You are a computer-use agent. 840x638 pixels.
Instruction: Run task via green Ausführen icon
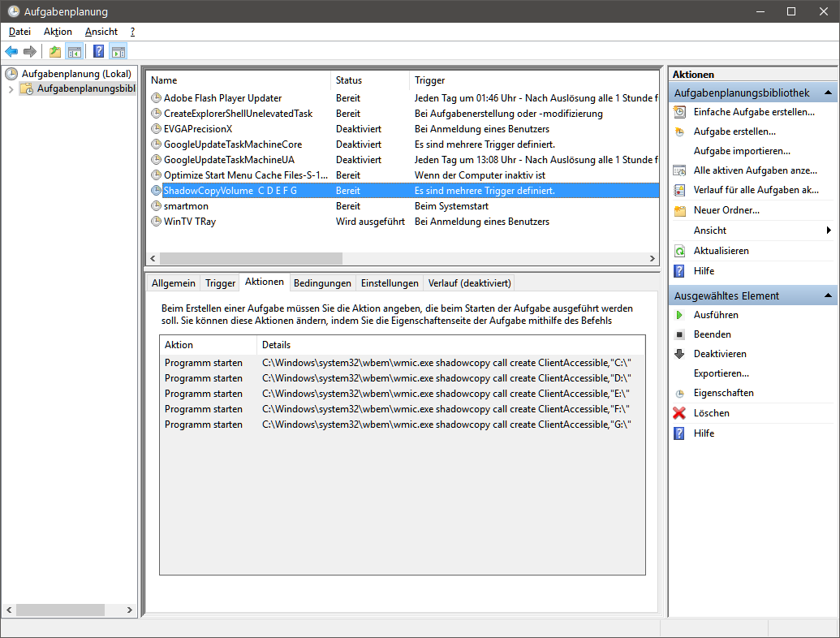679,315
